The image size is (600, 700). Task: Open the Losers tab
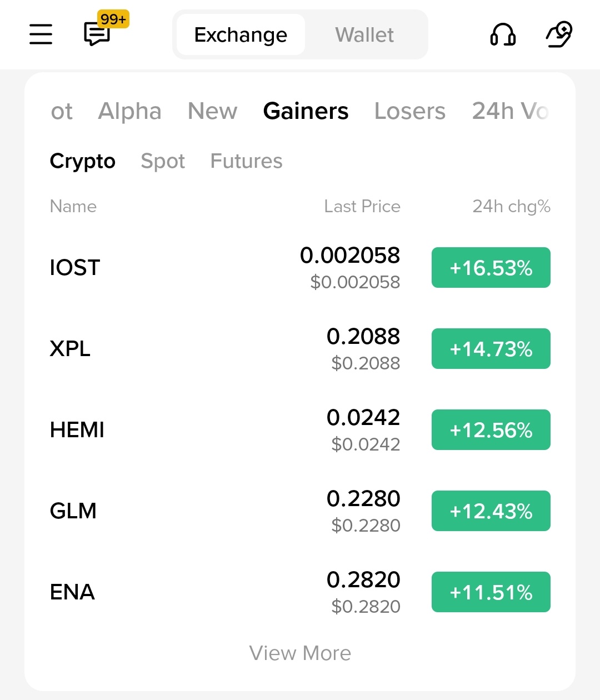(409, 111)
